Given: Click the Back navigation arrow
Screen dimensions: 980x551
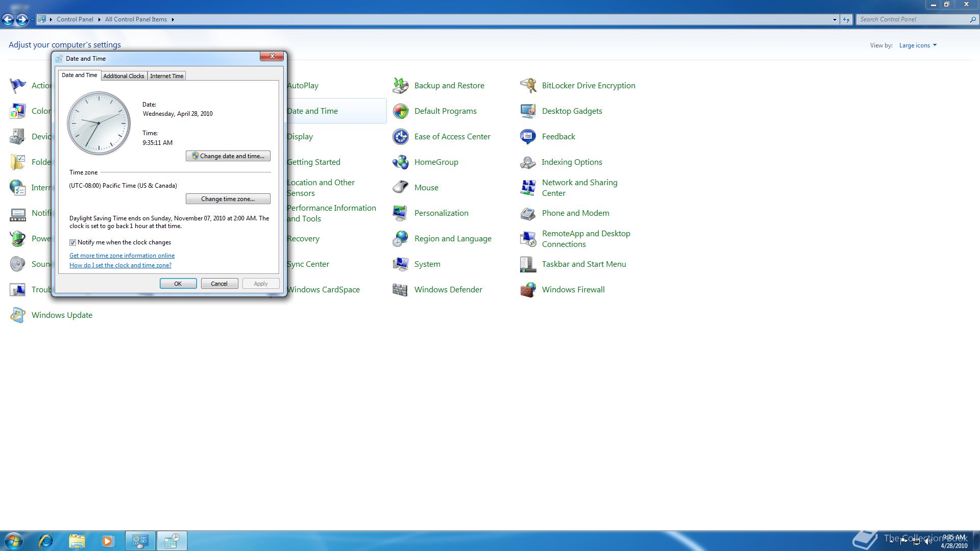Looking at the screenshot, I should tap(8, 19).
